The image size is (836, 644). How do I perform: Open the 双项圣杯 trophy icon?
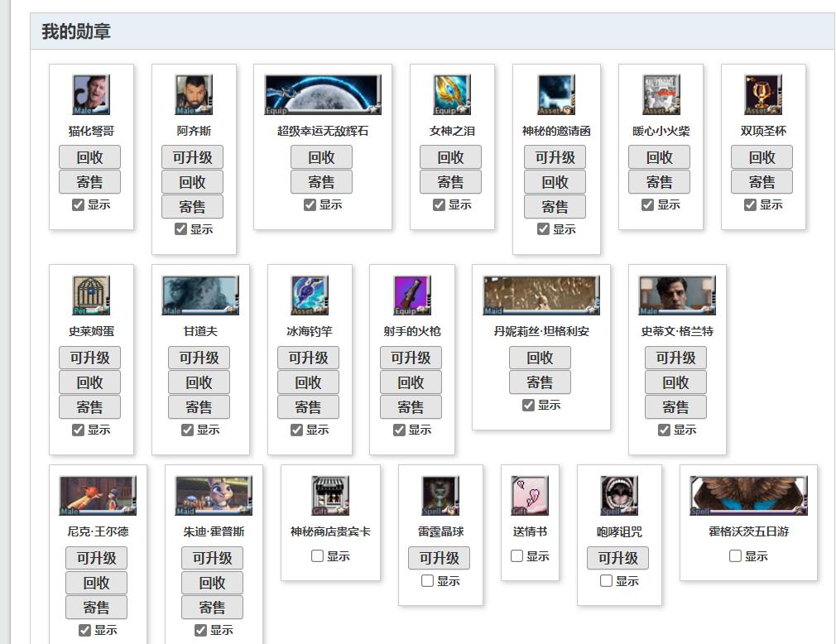[x=762, y=95]
